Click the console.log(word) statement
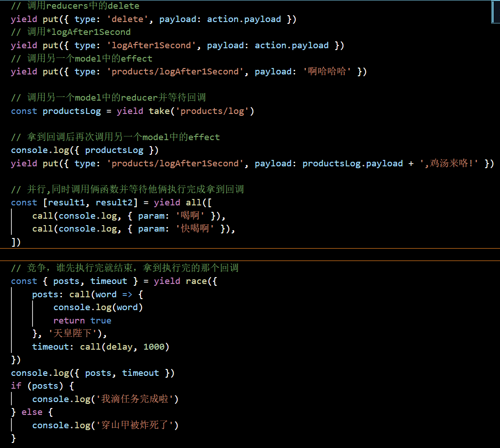 (98, 307)
